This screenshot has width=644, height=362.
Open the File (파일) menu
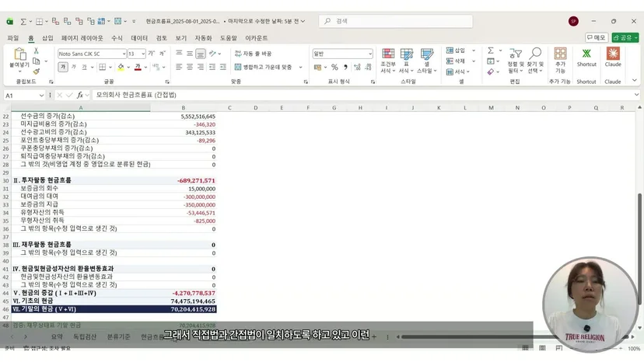coord(13,38)
